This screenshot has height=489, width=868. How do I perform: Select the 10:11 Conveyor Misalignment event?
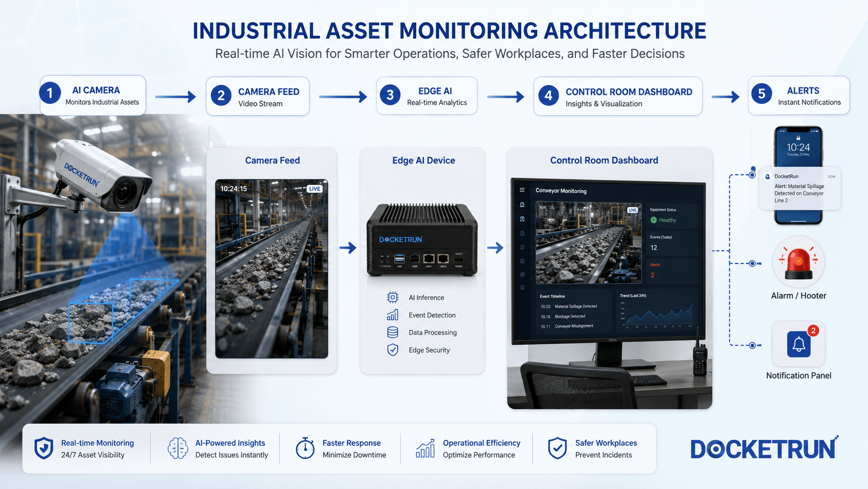tap(567, 326)
